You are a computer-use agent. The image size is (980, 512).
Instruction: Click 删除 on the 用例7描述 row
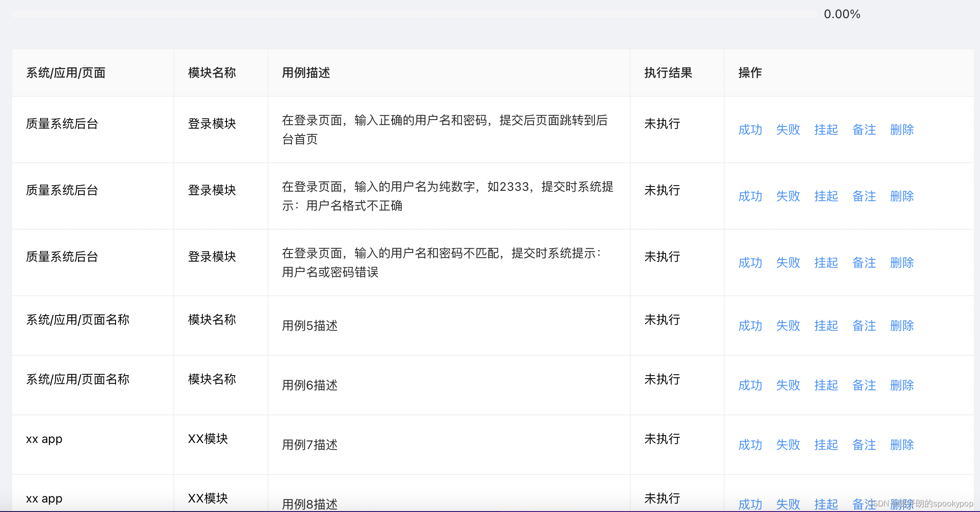(x=901, y=445)
